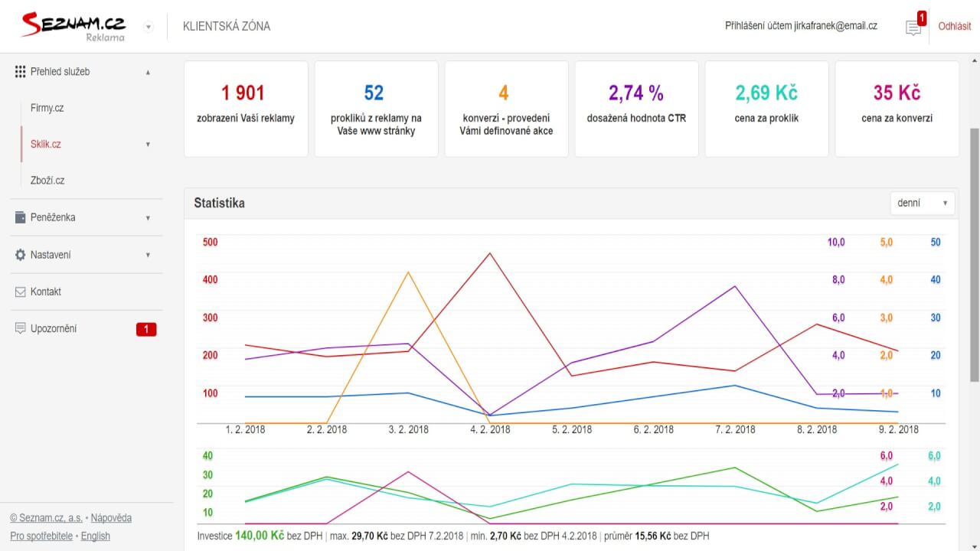Screen dimensions: 980x551
Task: Open the Nápověda help link
Action: pyautogui.click(x=111, y=518)
